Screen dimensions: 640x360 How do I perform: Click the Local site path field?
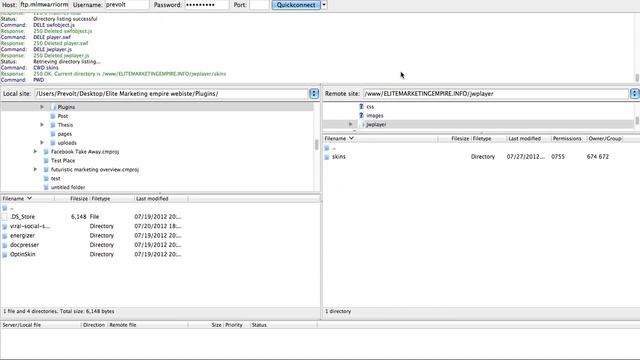[171, 94]
